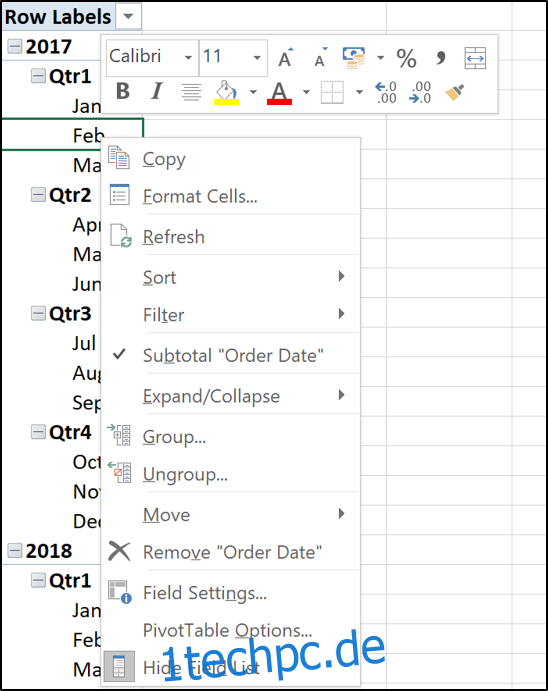This screenshot has width=548, height=691.
Task: Select Field Settings... menu entry
Action: pos(231,593)
